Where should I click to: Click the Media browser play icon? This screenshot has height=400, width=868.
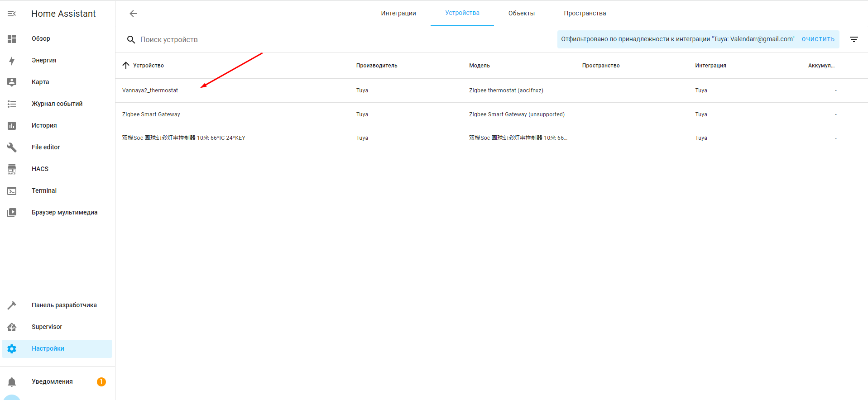point(12,213)
